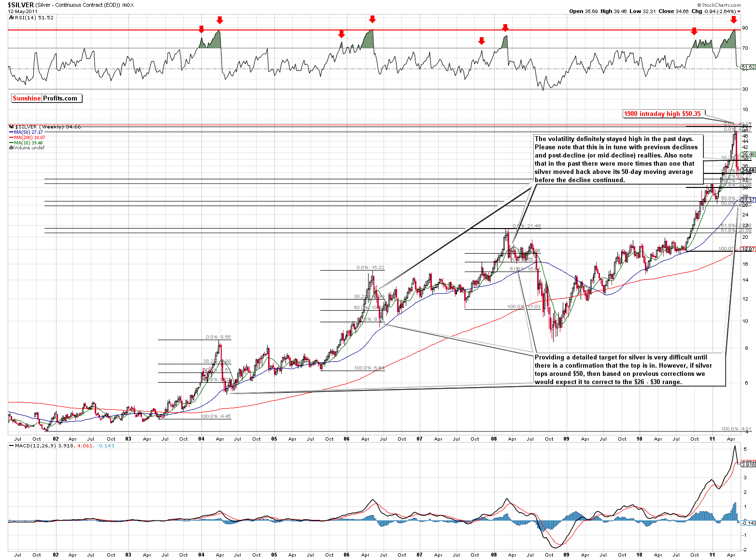
Task: Click the Chg -0.94 (-2.64%) value
Action: [x=713, y=11]
